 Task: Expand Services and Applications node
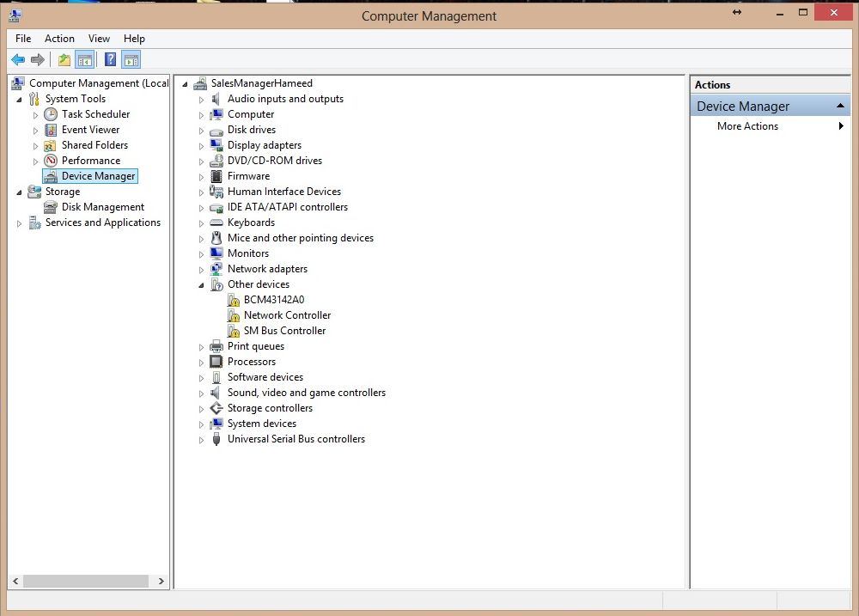click(x=20, y=223)
